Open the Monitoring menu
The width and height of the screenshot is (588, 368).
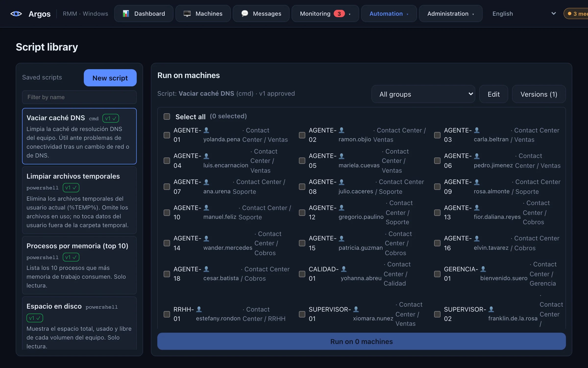tap(325, 14)
